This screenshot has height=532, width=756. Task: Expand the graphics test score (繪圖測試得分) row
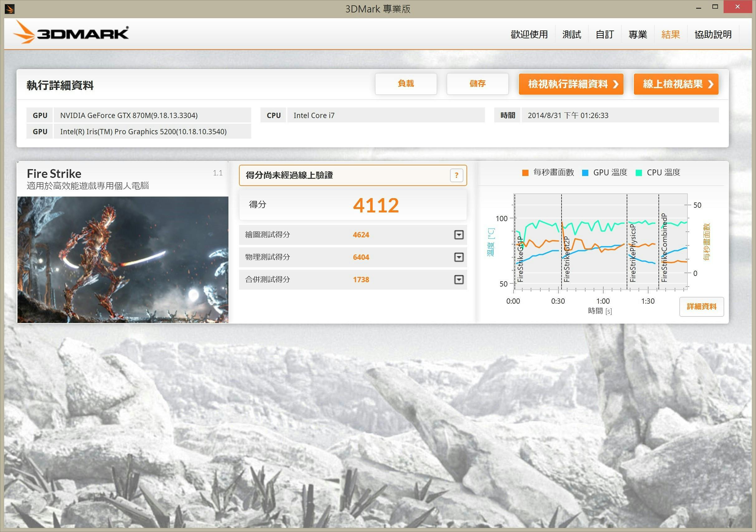[x=459, y=235]
